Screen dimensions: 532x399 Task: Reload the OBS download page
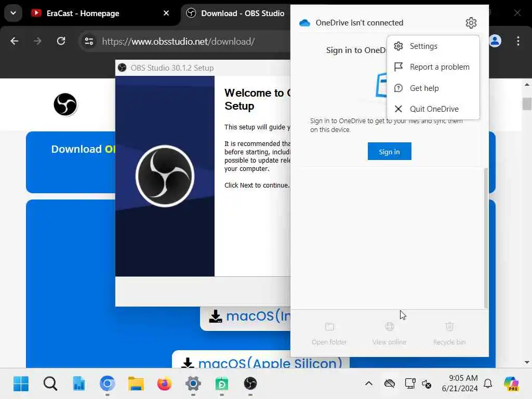(61, 42)
